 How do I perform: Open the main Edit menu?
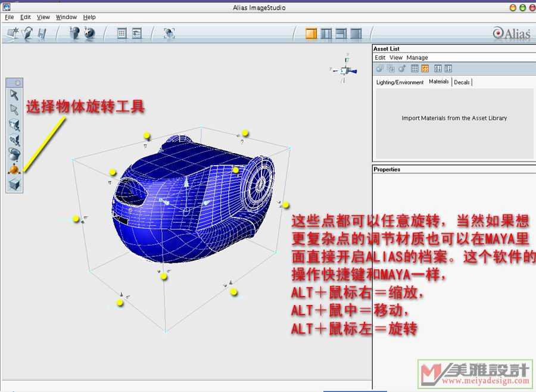tap(25, 17)
